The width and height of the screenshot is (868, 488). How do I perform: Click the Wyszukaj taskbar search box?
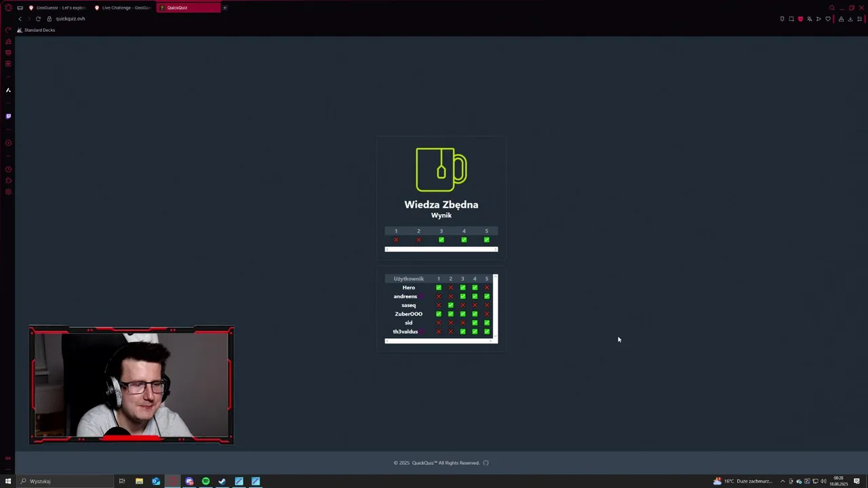(65, 481)
